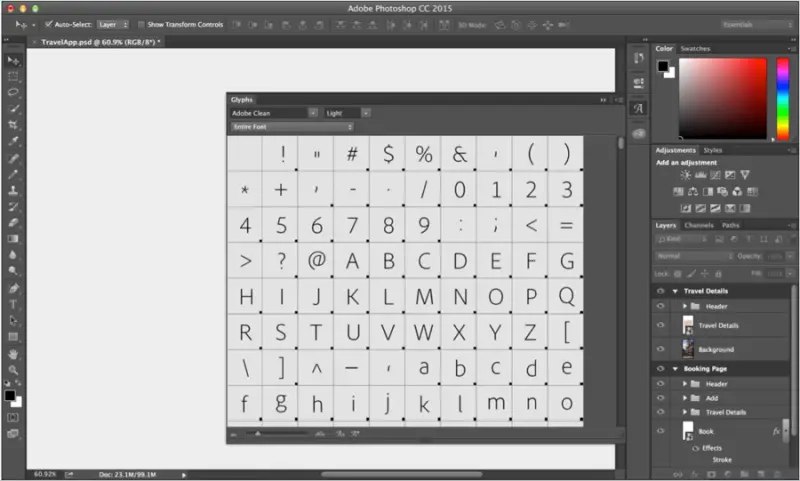Insert the @ glyph from the grid
The height and width of the screenshot is (481, 800).
tap(316, 261)
